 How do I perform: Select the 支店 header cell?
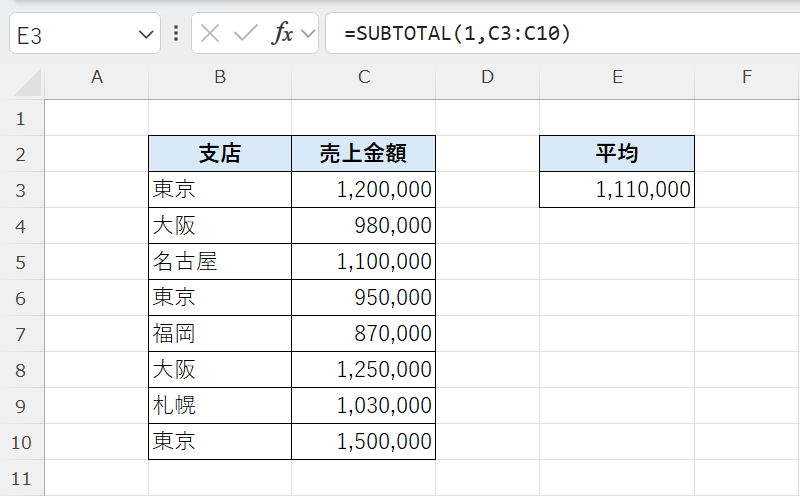(x=220, y=154)
